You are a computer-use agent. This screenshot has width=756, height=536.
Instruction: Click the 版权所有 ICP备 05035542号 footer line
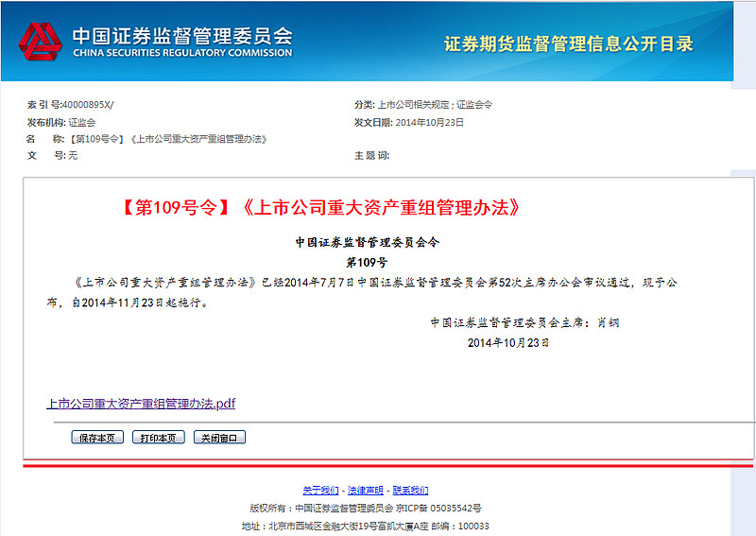coord(366,508)
